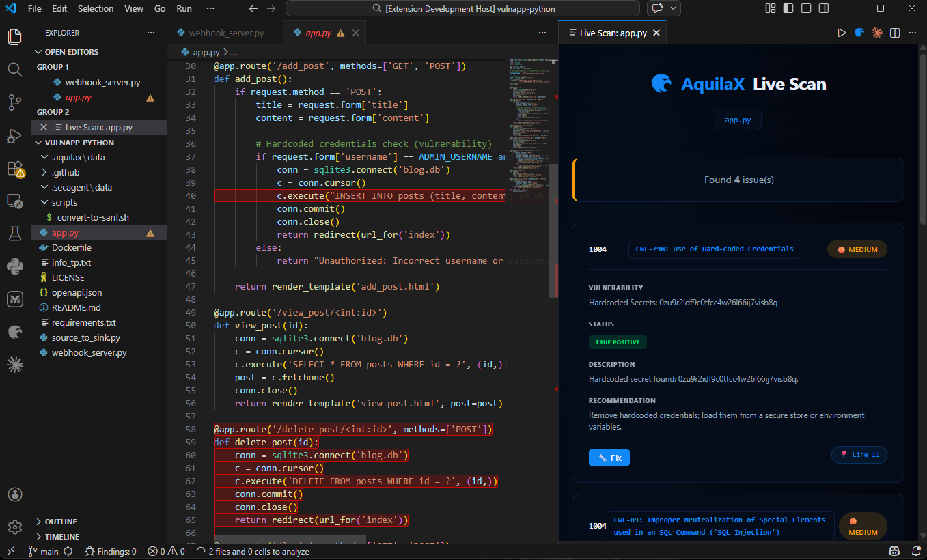Click the Run Python file play icon
Image resolution: width=927 pixels, height=560 pixels.
coord(842,33)
